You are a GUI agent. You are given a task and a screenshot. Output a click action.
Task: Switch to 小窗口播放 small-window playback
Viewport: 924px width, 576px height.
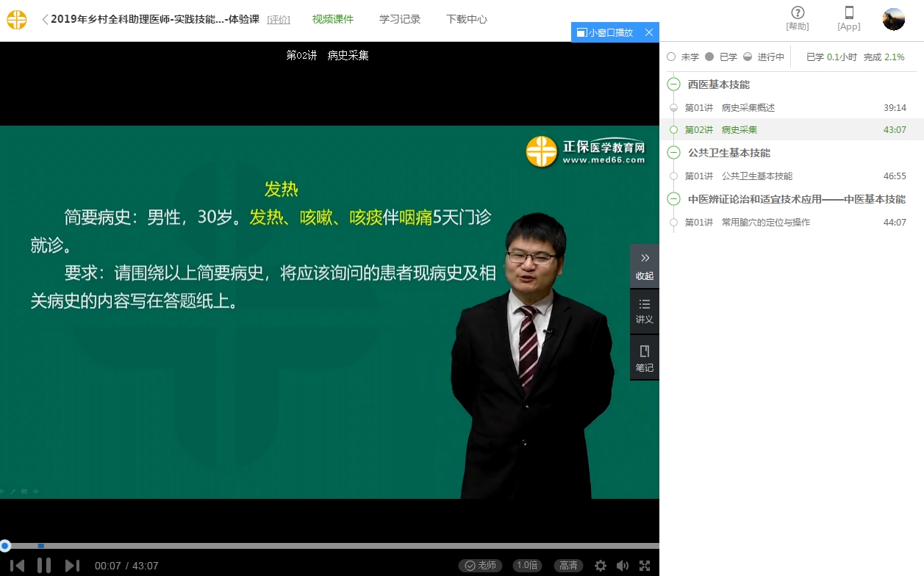(605, 32)
